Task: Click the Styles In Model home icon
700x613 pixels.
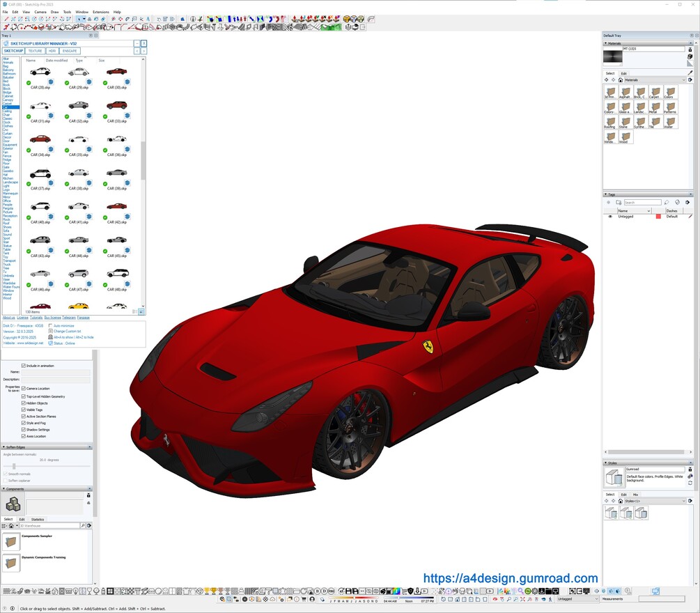Action: [x=620, y=501]
